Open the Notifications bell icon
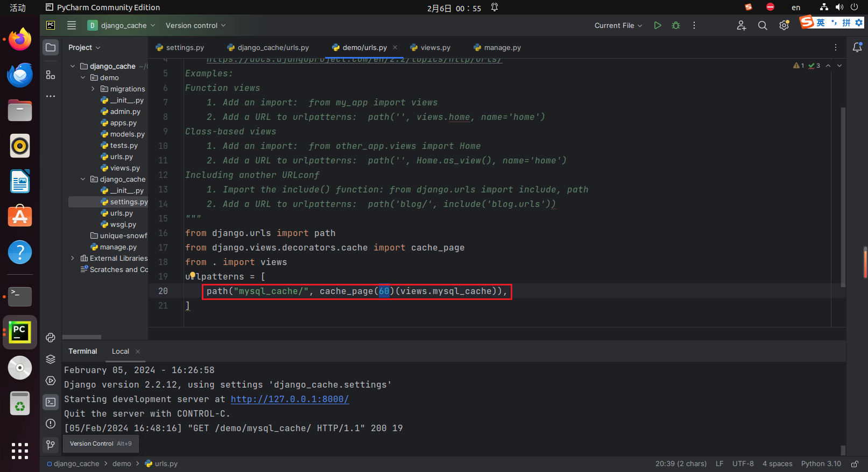Image resolution: width=868 pixels, height=472 pixels. point(857,47)
